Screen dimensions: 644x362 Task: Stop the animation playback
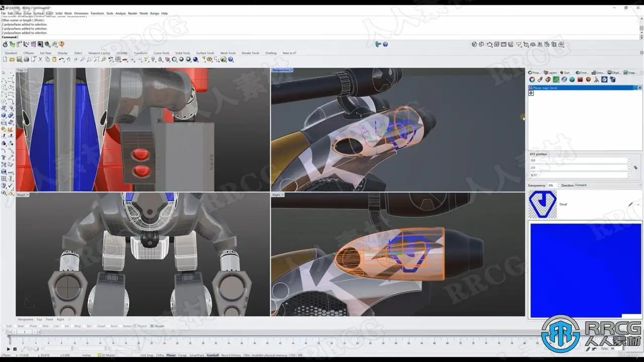point(15,349)
